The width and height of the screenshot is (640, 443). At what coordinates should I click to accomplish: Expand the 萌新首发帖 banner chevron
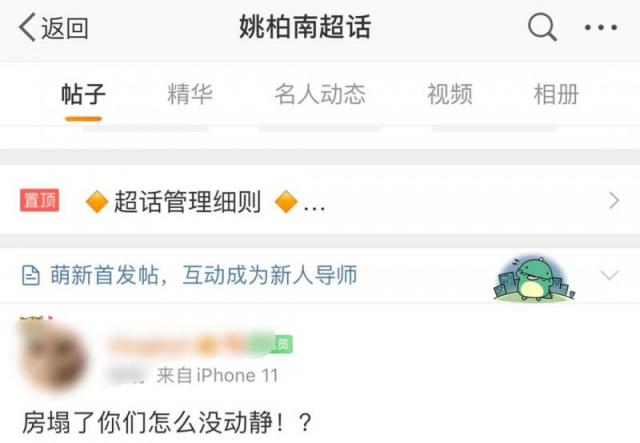610,275
